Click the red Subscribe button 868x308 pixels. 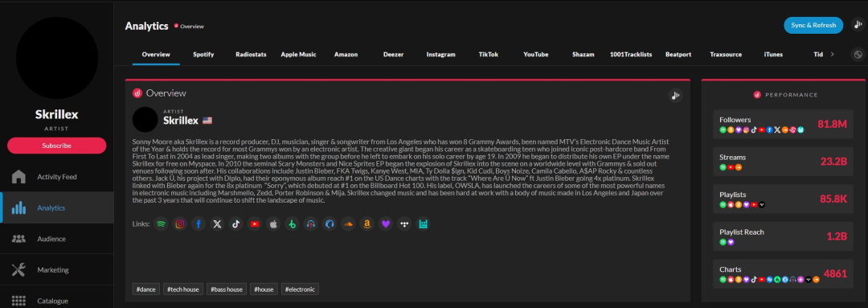point(56,146)
